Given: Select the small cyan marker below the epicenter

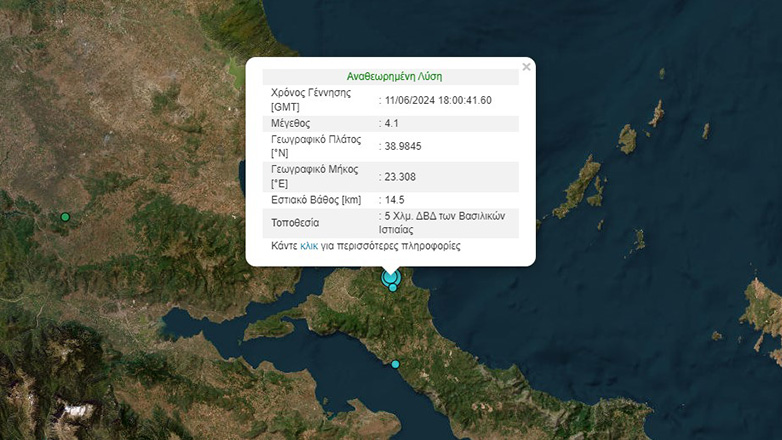Looking at the screenshot, I should 393,288.
